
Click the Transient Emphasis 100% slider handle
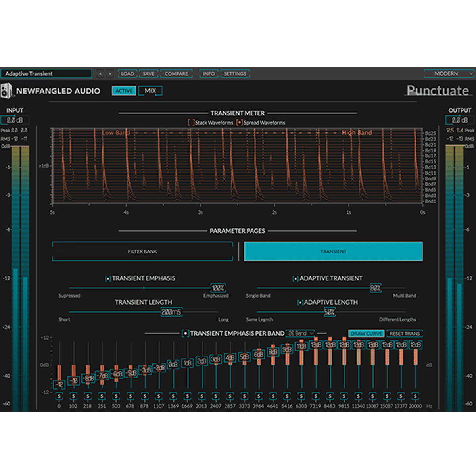(x=218, y=288)
